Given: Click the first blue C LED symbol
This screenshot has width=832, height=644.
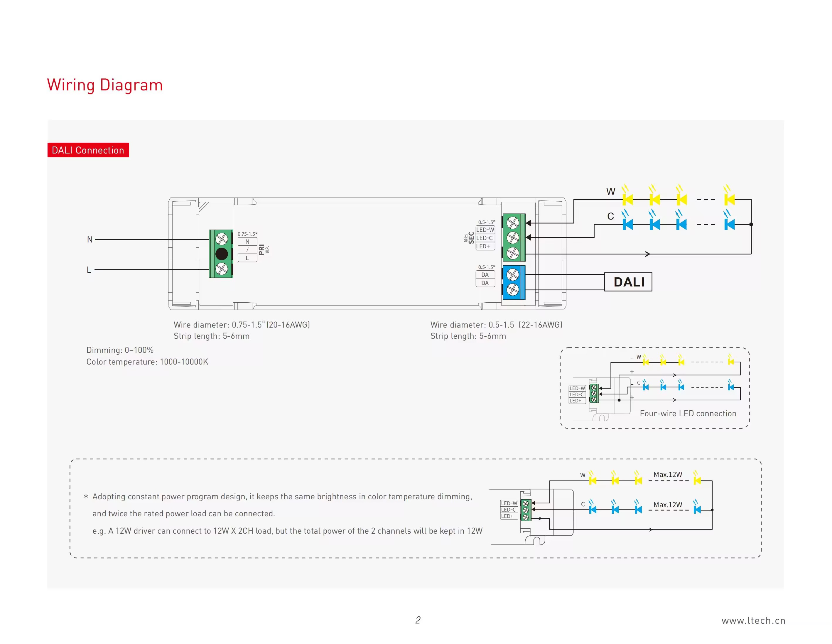Looking at the screenshot, I should 627,225.
